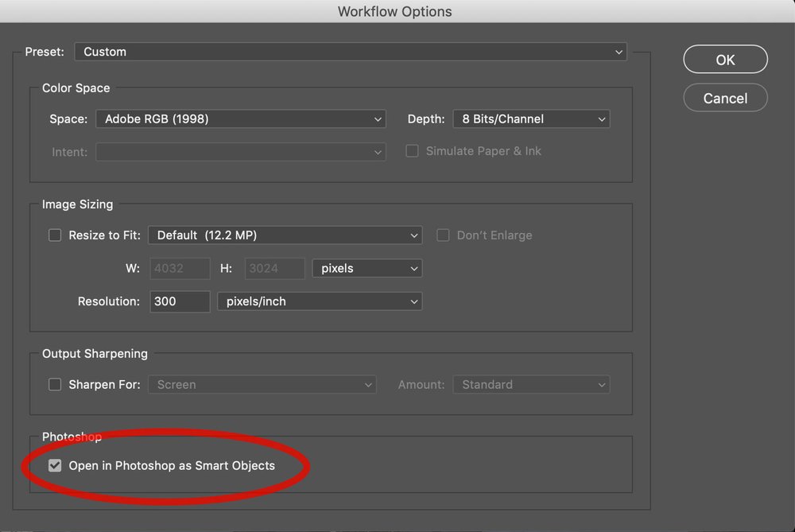Check the Don't Enlarge option
This screenshot has height=532, width=795.
[443, 235]
